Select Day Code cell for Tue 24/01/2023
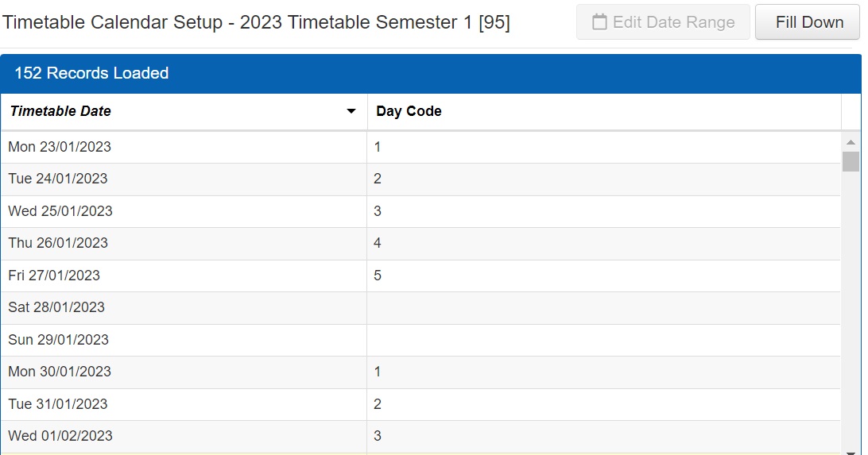Image resolution: width=868 pixels, height=455 pixels. coord(603,179)
